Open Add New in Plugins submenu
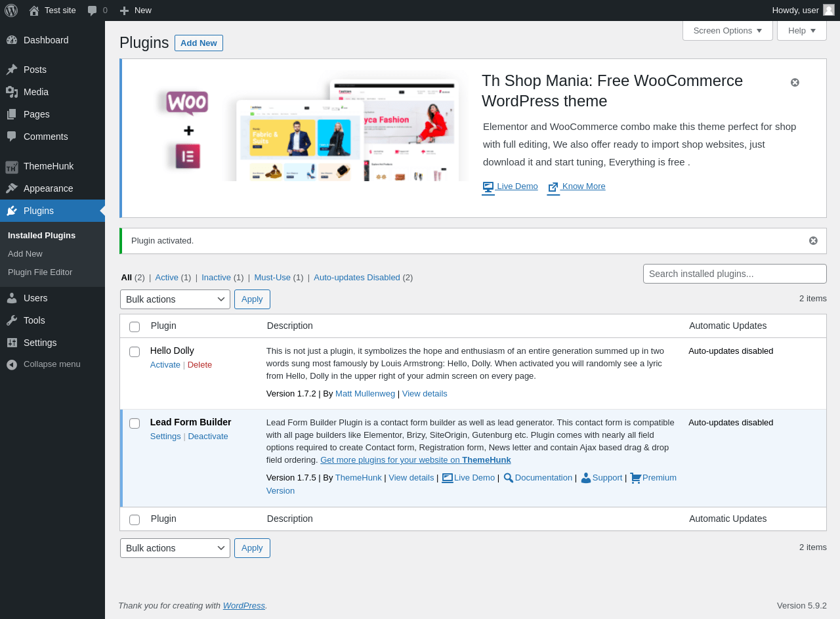This screenshot has height=619, width=840. [25, 253]
